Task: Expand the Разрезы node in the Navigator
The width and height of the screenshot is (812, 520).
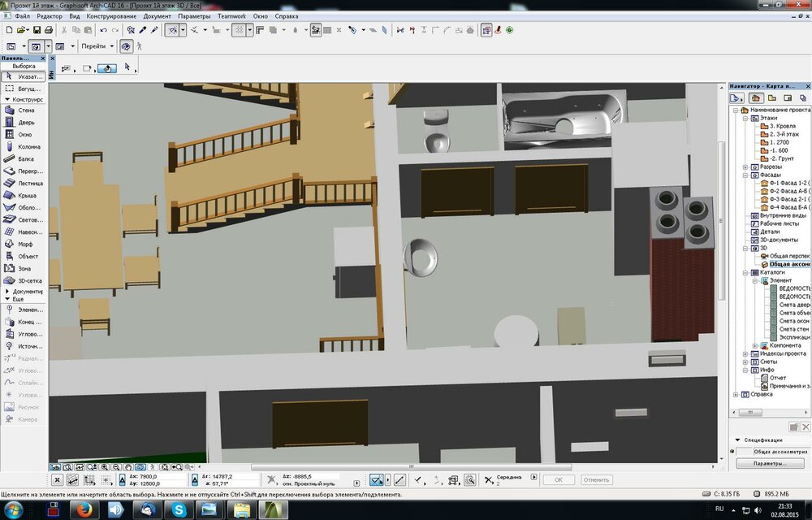Action: point(745,167)
